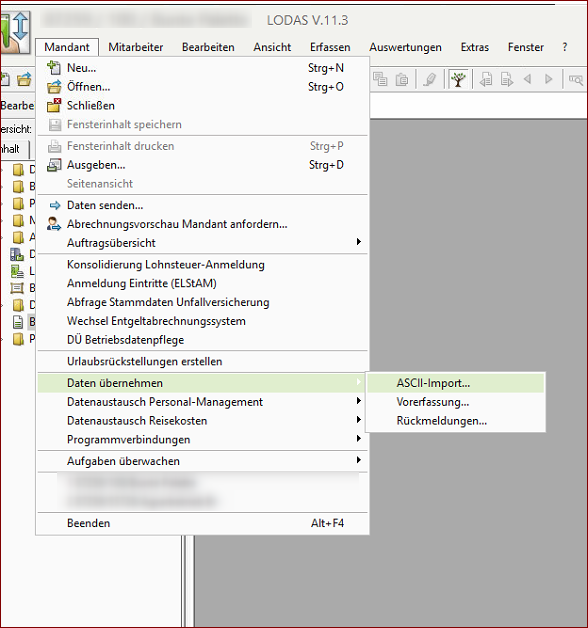Click the next page document icon

pyautogui.click(x=507, y=79)
